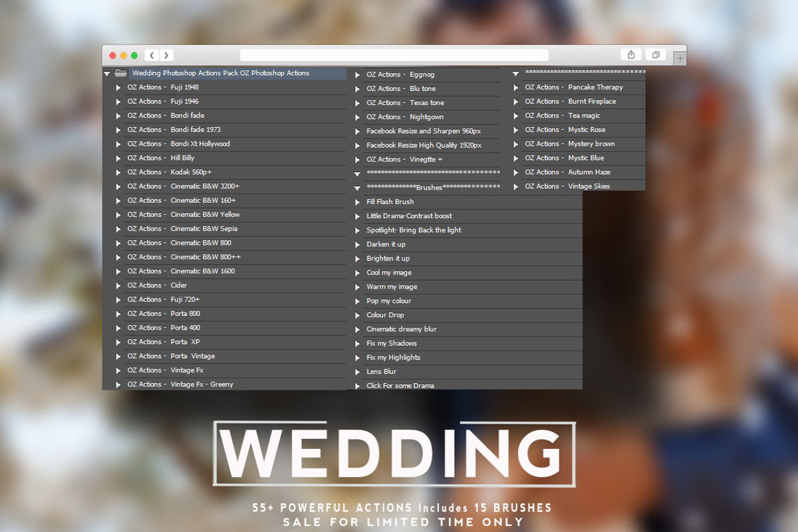Expand the Pancake Therapy action arrow
The width and height of the screenshot is (798, 532).
pyautogui.click(x=515, y=88)
